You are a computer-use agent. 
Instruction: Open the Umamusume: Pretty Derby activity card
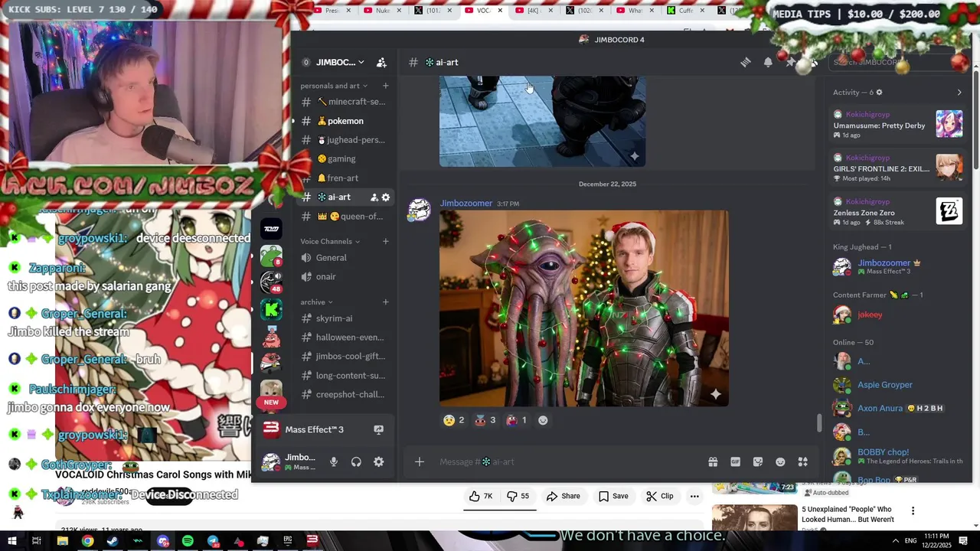(x=897, y=125)
